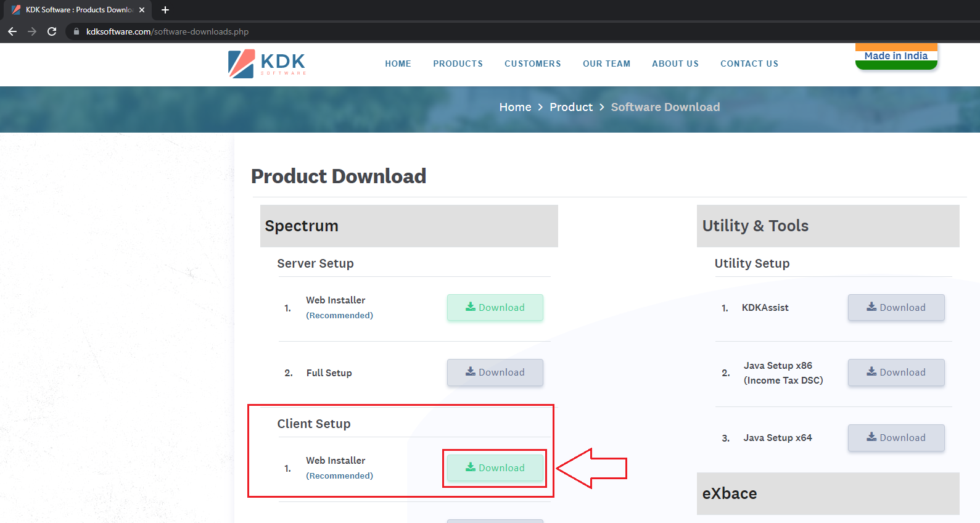Go to Home in the breadcrumb
Image resolution: width=980 pixels, height=523 pixels.
515,107
